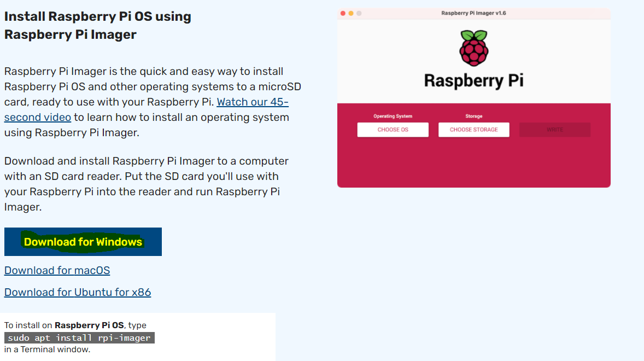Close the Raspberry Pi Imager window
Screen dimensions: 644x361
point(343,13)
